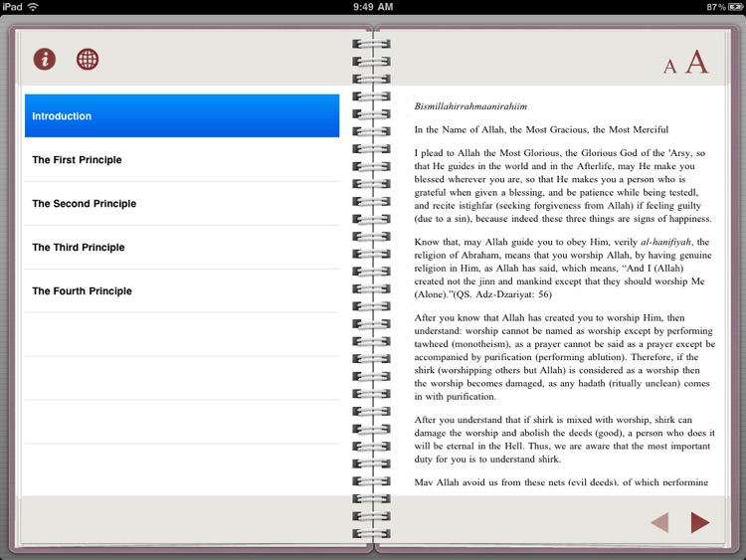The height and width of the screenshot is (560, 746).
Task: Tap the battery indicator icon
Action: 735,7
